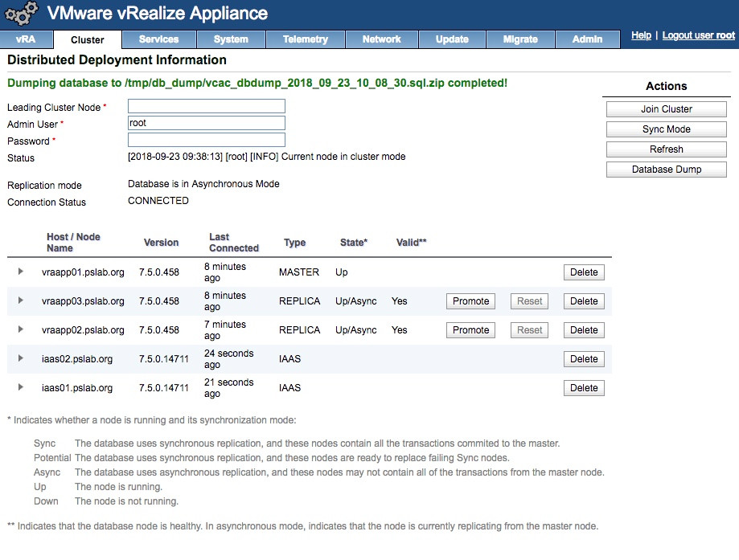Viewport: 739px width, 560px height.
Task: Expand the vraapp03.pslab.org node row
Action: coord(21,300)
